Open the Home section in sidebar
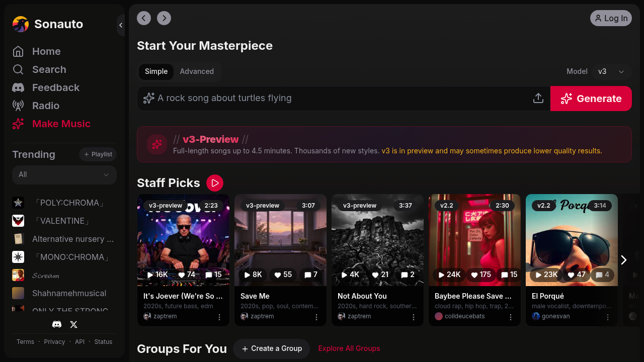 (46, 51)
